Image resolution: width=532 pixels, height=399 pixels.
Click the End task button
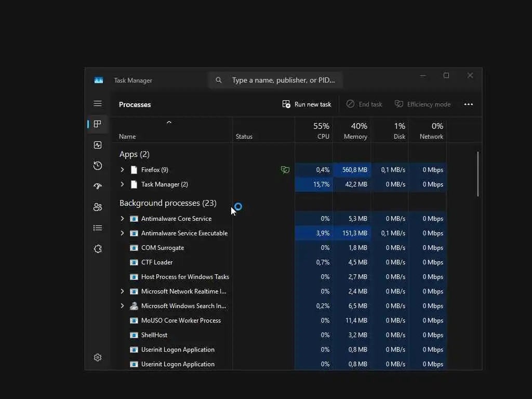coord(364,104)
